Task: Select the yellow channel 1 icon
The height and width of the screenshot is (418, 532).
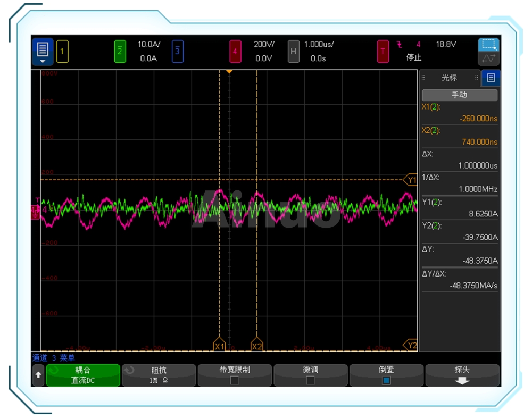Action: (x=62, y=52)
